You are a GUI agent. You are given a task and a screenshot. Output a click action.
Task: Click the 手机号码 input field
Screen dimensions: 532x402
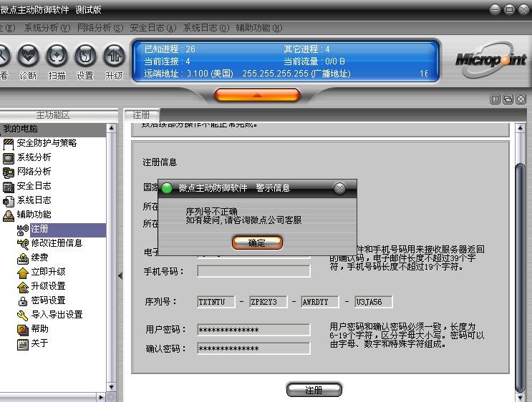pyautogui.click(x=253, y=271)
